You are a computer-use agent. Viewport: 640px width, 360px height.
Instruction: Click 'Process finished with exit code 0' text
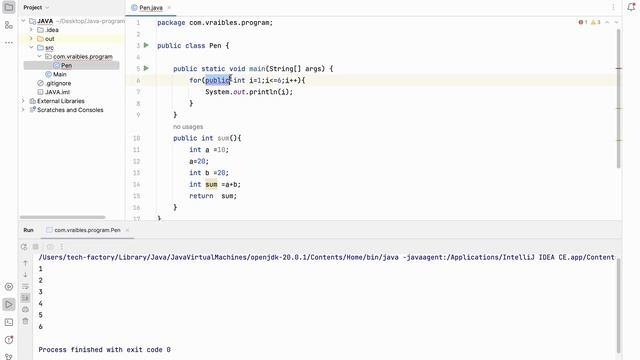point(104,349)
